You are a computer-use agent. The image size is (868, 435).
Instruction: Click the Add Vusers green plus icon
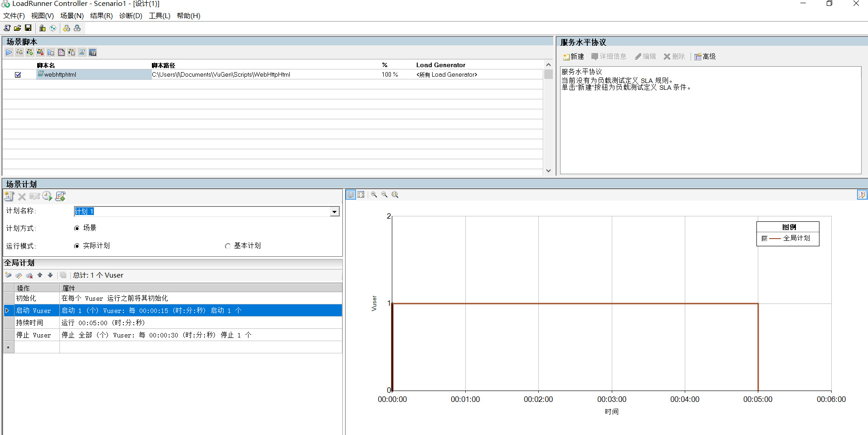(x=29, y=52)
